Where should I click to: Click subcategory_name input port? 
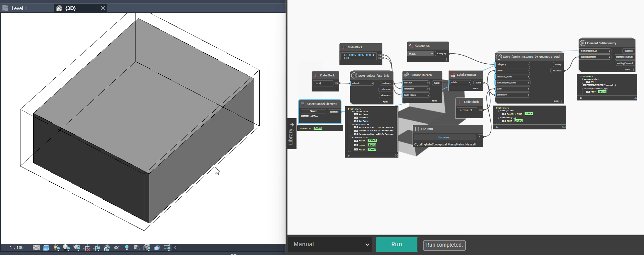pyautogui.click(x=513, y=83)
